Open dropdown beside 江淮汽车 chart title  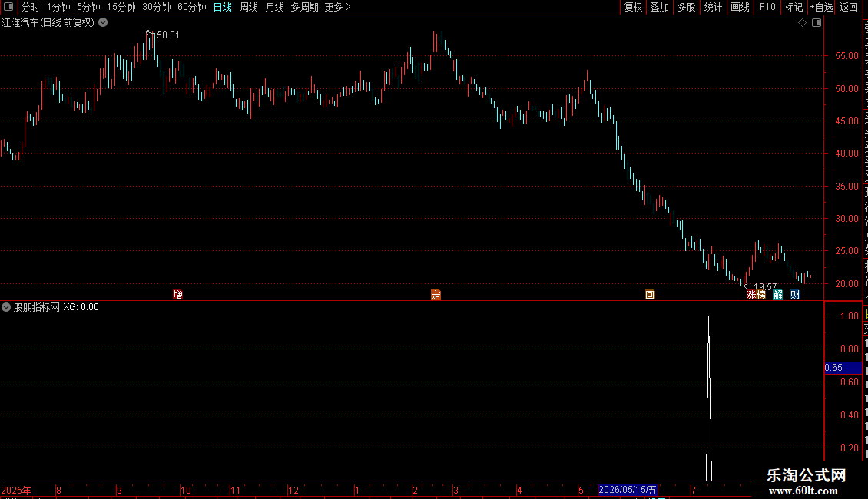click(103, 23)
